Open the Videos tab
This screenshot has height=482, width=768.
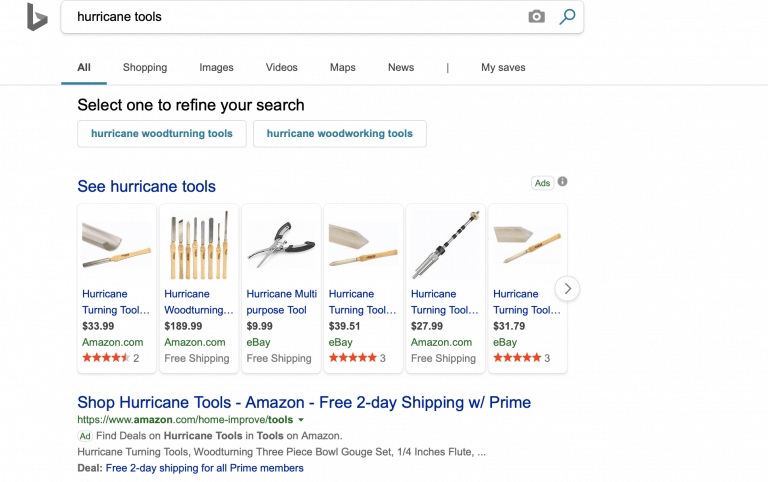pos(282,68)
